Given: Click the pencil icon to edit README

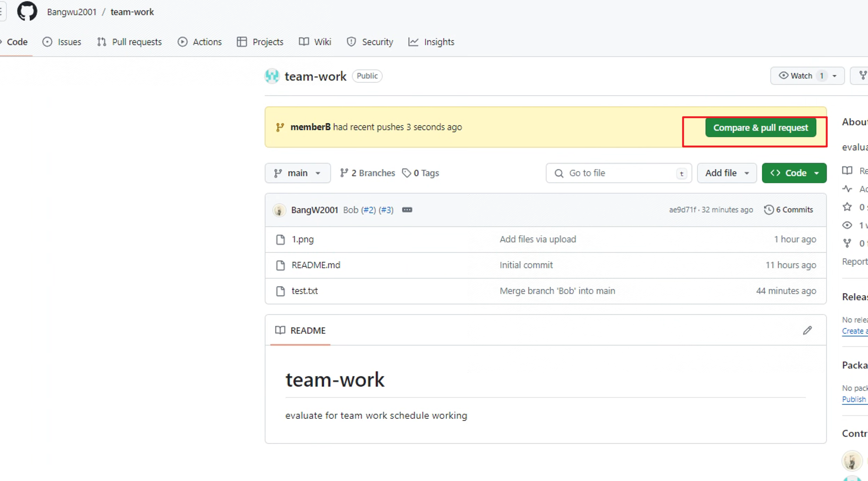Looking at the screenshot, I should (807, 330).
